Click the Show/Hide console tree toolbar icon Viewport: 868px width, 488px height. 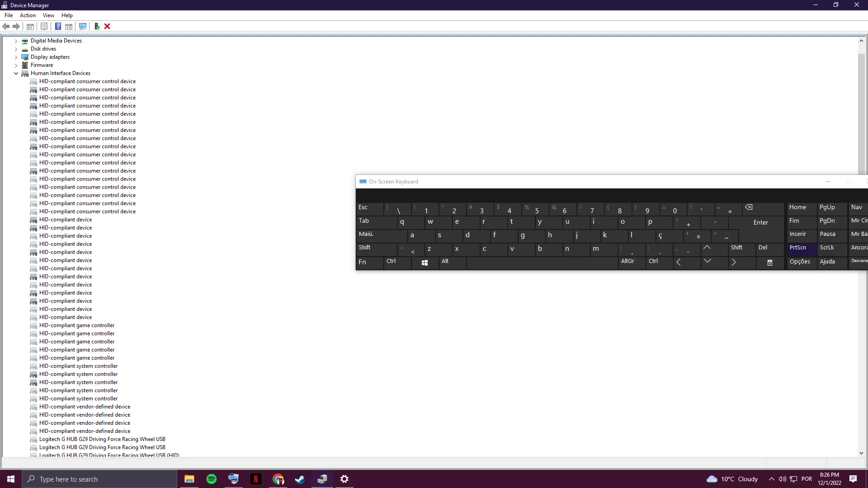[x=30, y=27]
